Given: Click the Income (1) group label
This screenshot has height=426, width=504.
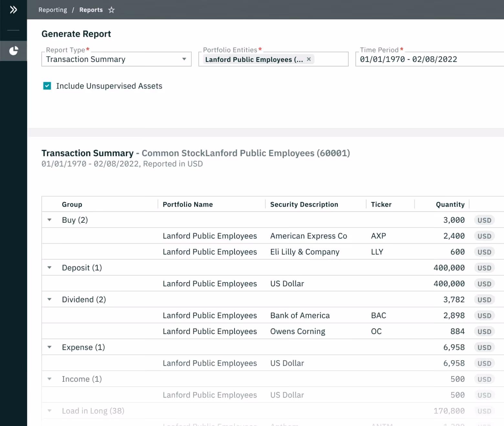Looking at the screenshot, I should click(82, 379).
